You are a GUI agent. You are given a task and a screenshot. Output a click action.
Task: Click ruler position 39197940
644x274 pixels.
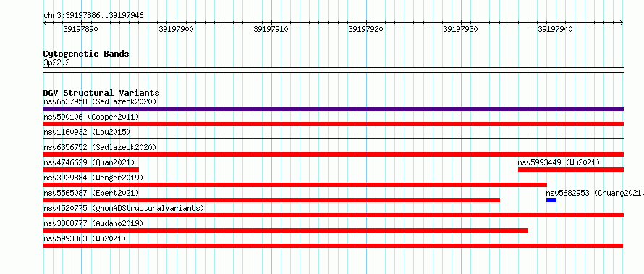[555, 29]
